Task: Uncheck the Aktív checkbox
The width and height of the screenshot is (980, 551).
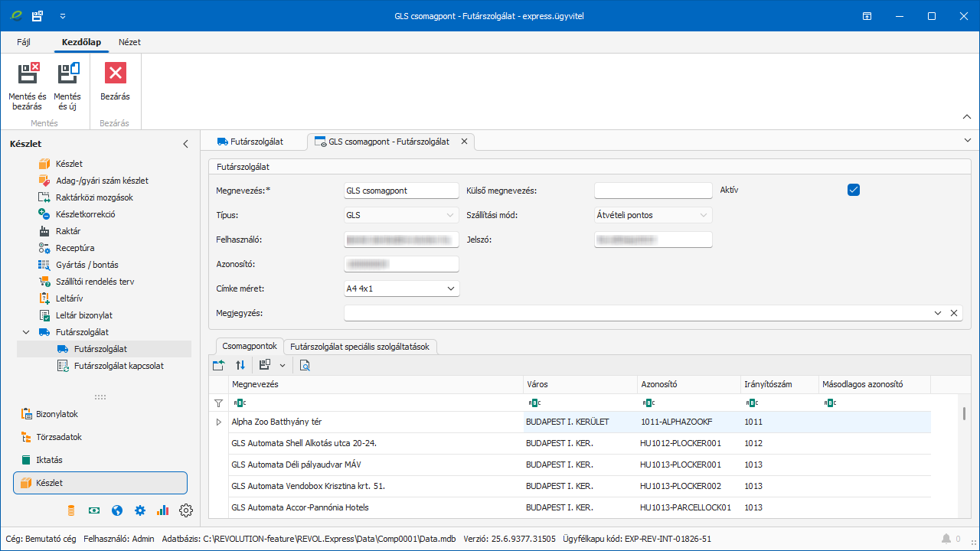Action: 854,190
